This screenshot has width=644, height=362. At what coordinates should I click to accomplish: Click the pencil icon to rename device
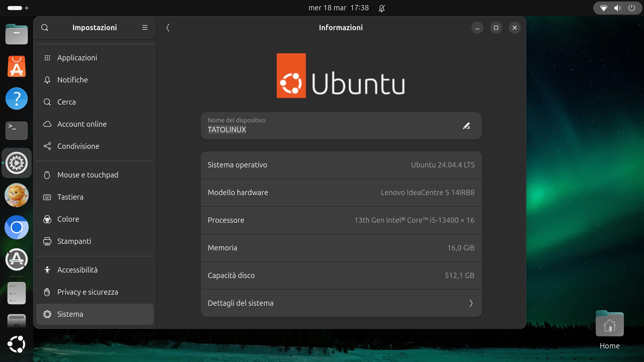coord(466,126)
